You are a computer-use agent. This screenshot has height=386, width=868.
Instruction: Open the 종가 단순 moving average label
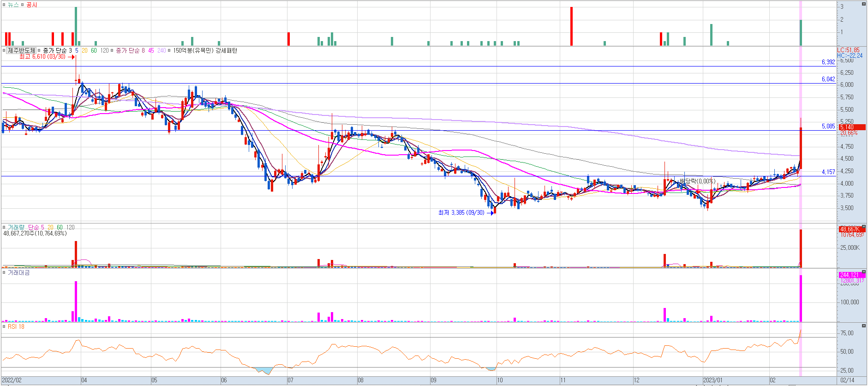[55, 50]
